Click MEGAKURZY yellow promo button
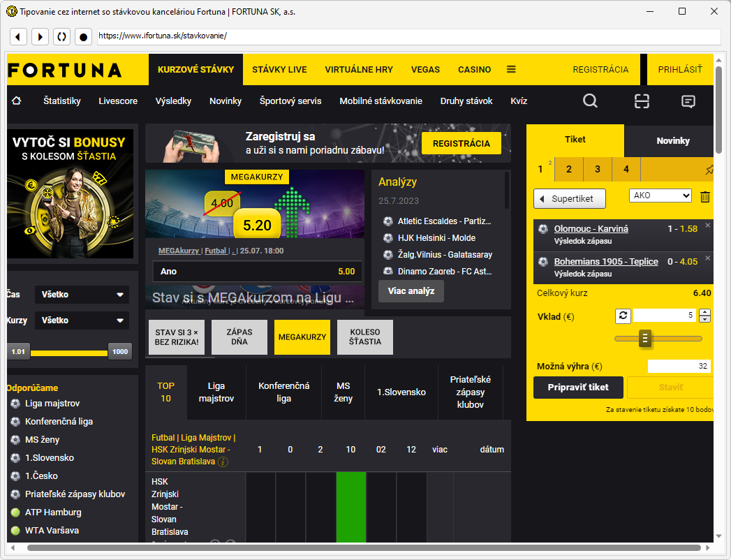The width and height of the screenshot is (731, 560). [302, 337]
